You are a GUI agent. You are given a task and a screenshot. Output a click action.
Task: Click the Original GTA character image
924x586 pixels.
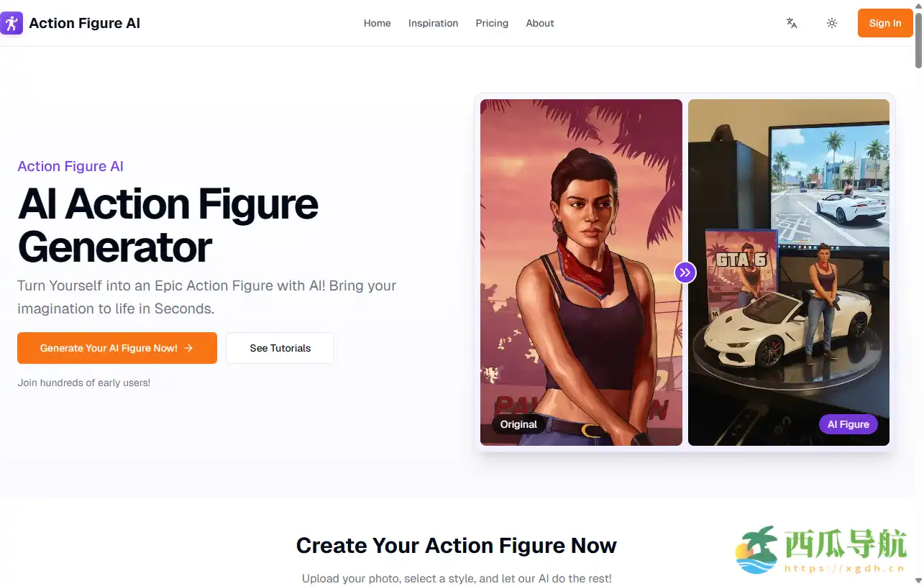[581, 273]
